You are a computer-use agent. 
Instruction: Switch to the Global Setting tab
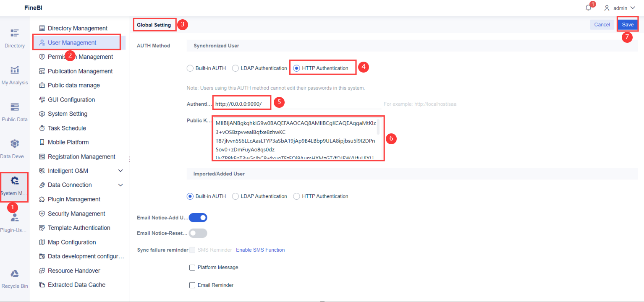[x=154, y=25]
